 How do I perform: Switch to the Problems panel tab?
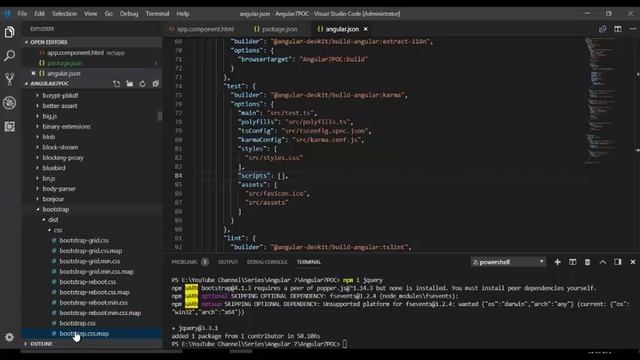[x=189, y=262]
